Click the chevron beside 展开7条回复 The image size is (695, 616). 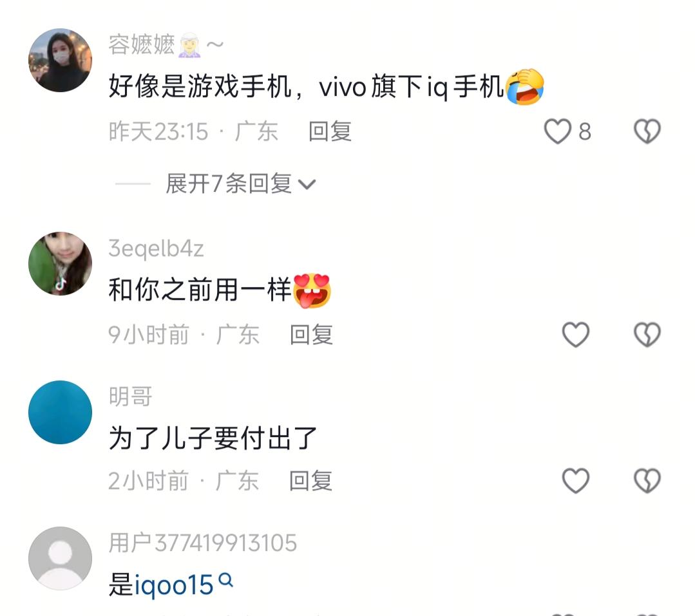307,185
